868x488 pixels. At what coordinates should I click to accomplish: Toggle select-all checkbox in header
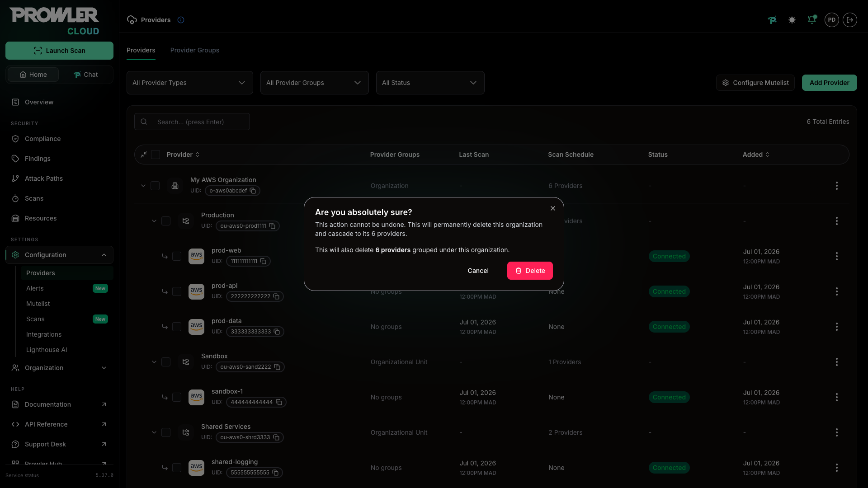(x=156, y=155)
